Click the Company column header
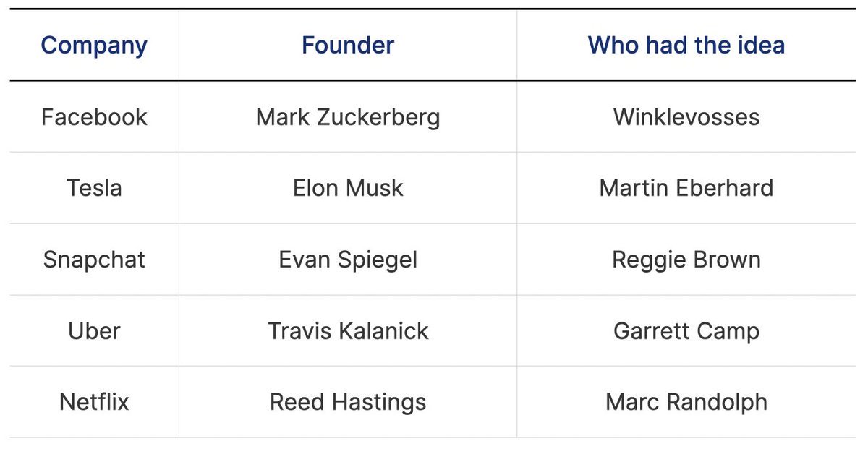Viewport: 868px width, 449px height. [x=94, y=46]
